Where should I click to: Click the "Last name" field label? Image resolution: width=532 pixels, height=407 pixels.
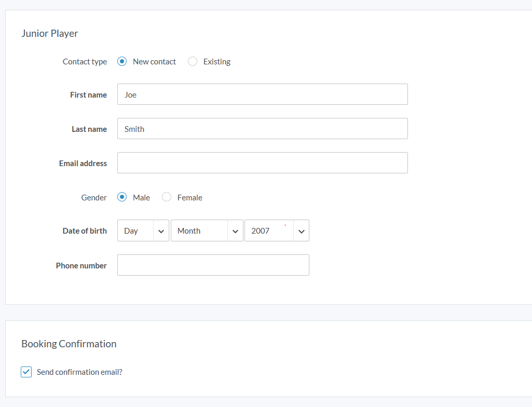[89, 129]
